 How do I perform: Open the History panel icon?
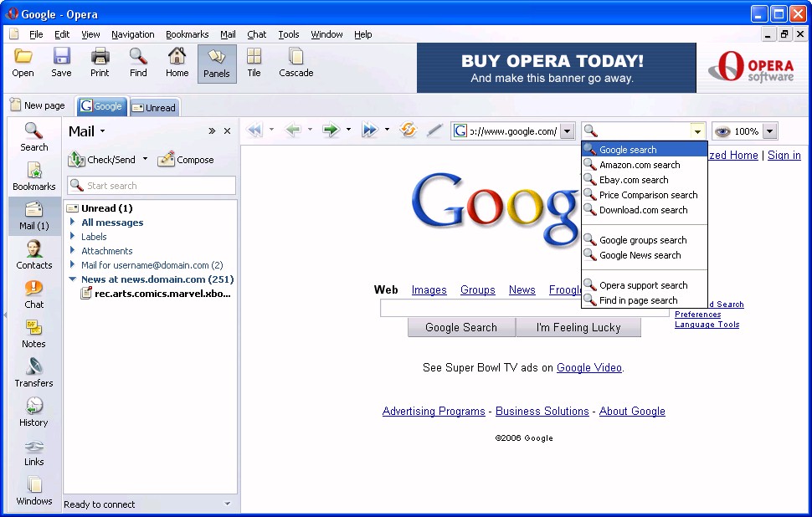coord(33,412)
